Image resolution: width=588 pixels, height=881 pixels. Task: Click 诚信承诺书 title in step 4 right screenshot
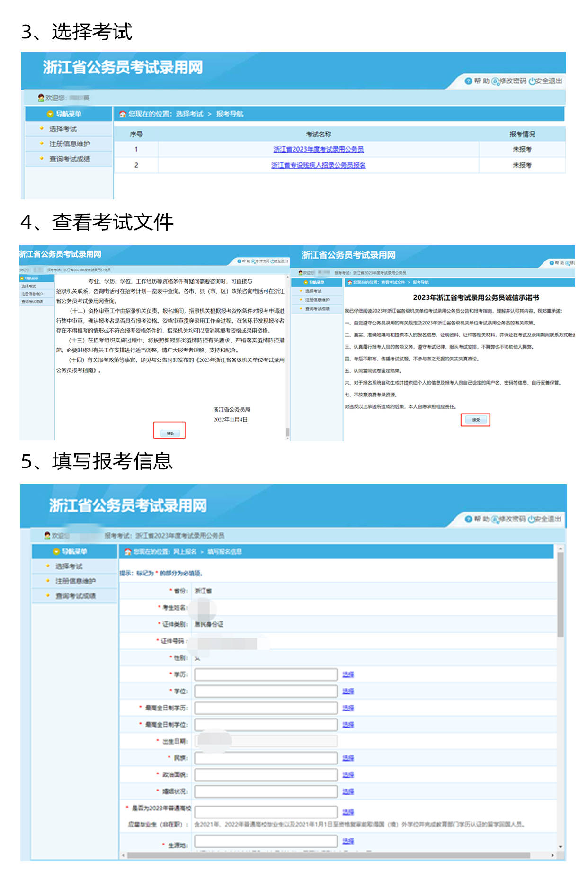pos(476,297)
